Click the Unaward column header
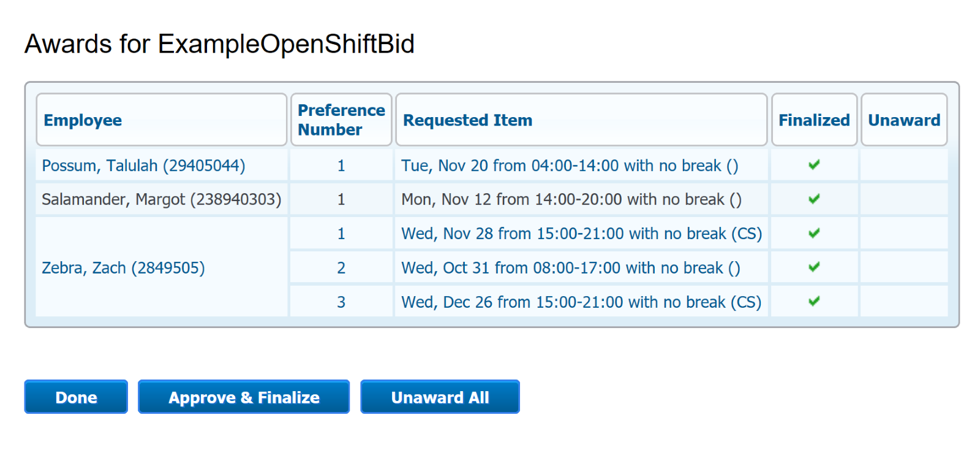The width and height of the screenshot is (980, 458). [904, 120]
